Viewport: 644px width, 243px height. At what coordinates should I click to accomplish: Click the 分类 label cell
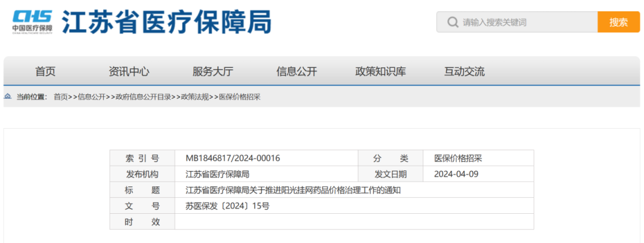click(x=391, y=158)
